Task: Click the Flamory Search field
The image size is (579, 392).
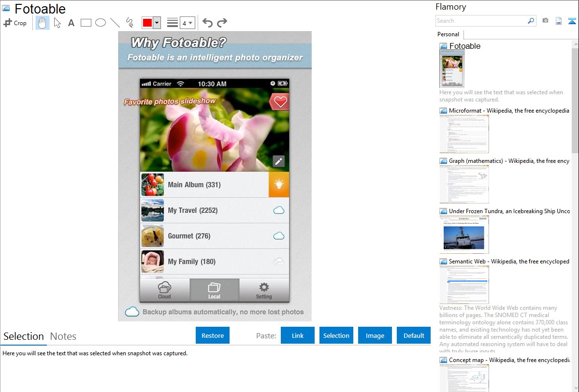Action: tap(481, 21)
